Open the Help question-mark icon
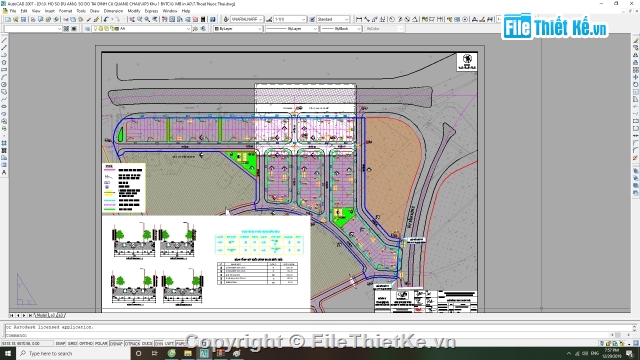 click(x=213, y=19)
